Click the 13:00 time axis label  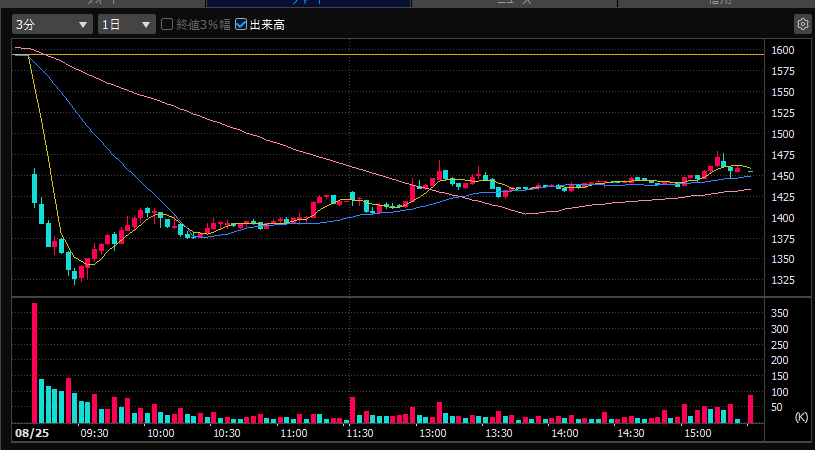pos(432,433)
